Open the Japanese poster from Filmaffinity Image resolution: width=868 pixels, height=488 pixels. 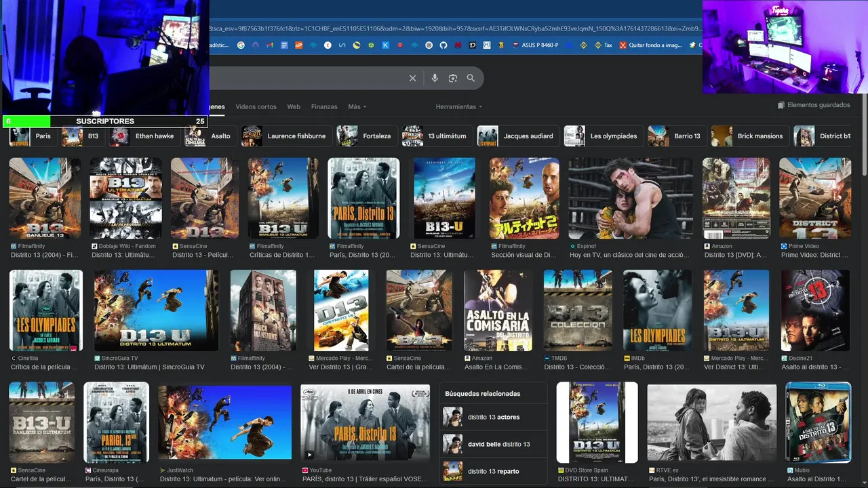coord(524,198)
